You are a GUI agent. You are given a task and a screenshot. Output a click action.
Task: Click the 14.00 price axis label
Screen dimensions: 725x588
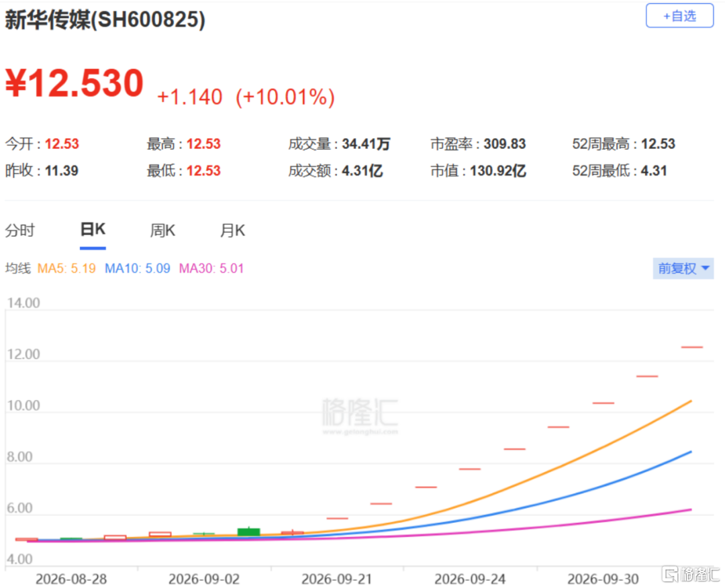coord(23,303)
